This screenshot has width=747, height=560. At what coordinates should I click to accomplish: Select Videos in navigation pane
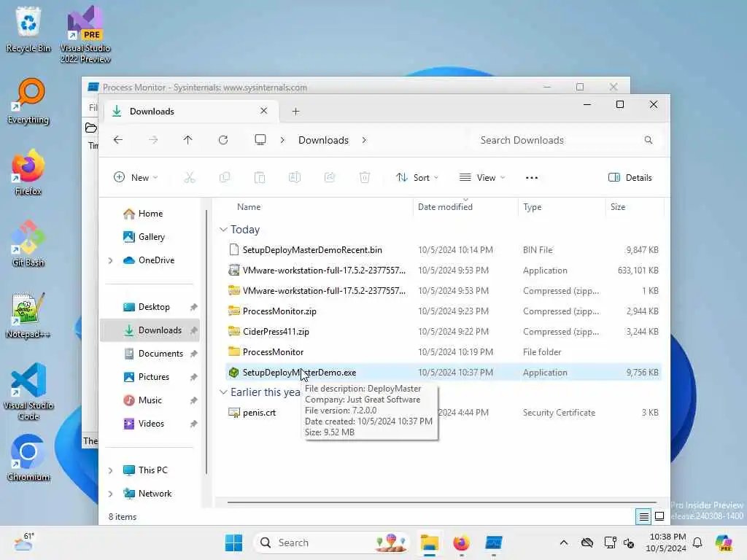(151, 424)
